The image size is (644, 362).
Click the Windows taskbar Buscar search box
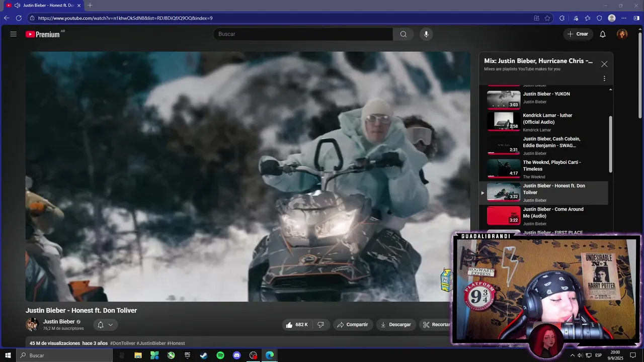tap(64, 355)
